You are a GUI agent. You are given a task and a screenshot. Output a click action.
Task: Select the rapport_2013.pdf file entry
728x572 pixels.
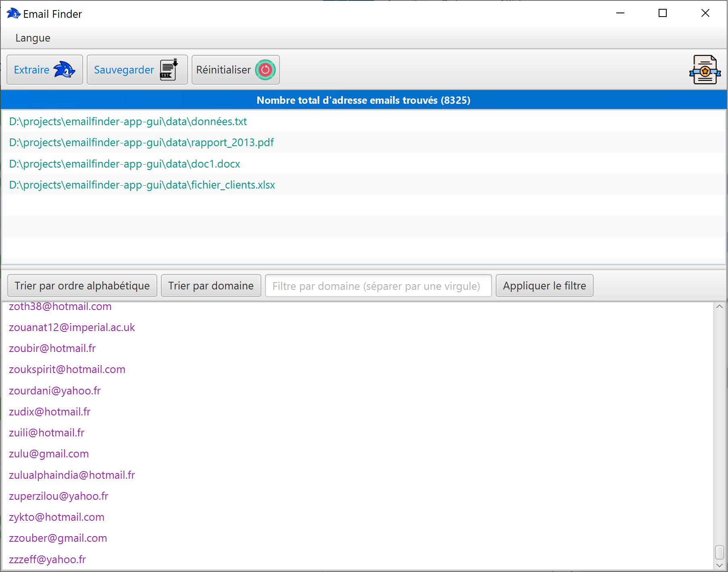click(x=141, y=142)
